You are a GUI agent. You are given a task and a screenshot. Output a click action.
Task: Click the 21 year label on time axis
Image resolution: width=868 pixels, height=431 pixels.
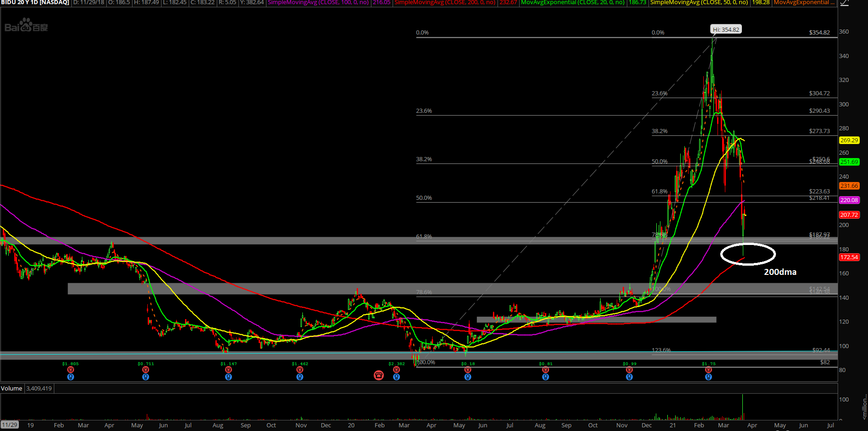pyautogui.click(x=672, y=425)
